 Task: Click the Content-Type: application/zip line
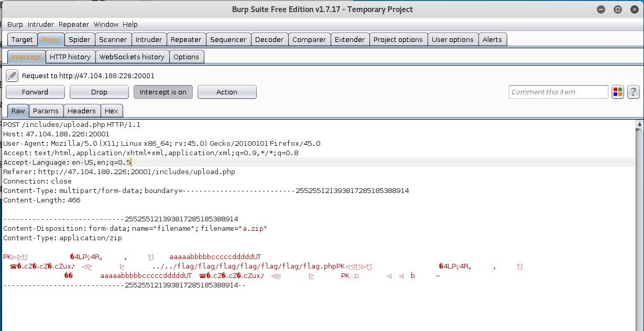click(62, 238)
